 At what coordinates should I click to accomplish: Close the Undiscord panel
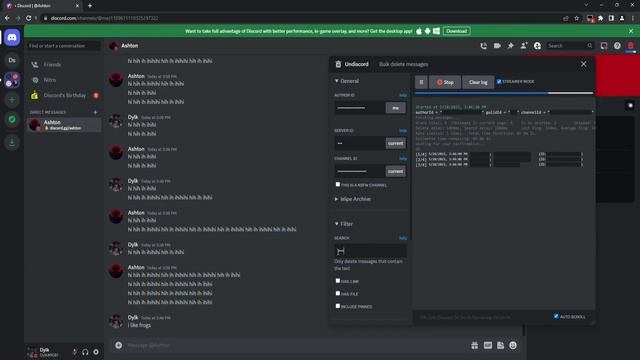point(583,64)
